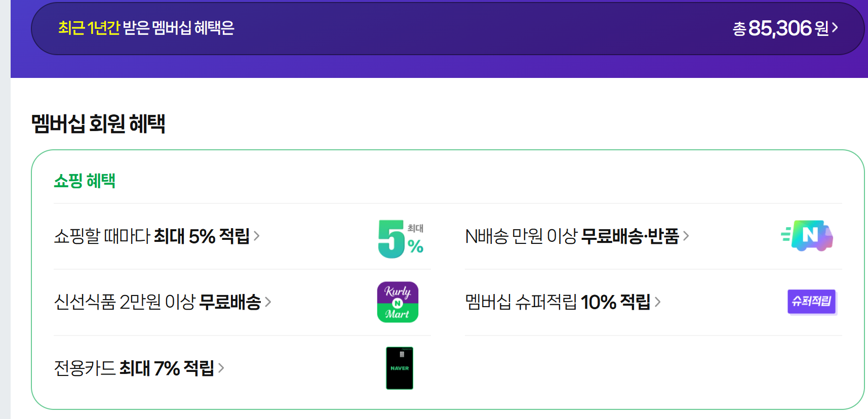Click the 슈퍼적립 purple badge icon
The width and height of the screenshot is (868, 419).
812,302
